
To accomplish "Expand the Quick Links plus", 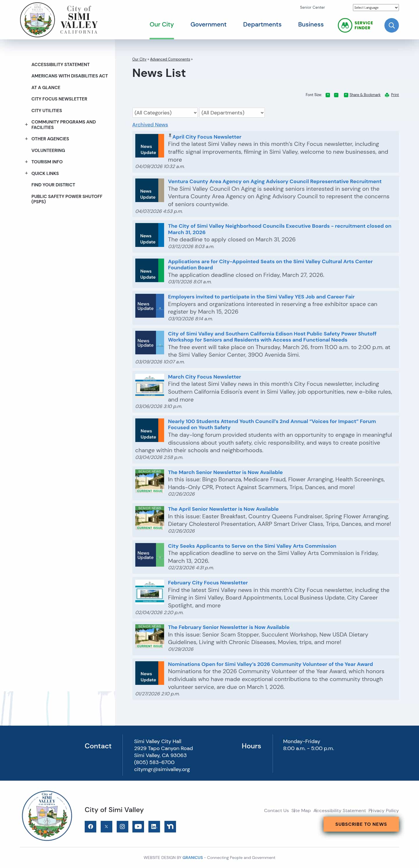I will point(26,173).
